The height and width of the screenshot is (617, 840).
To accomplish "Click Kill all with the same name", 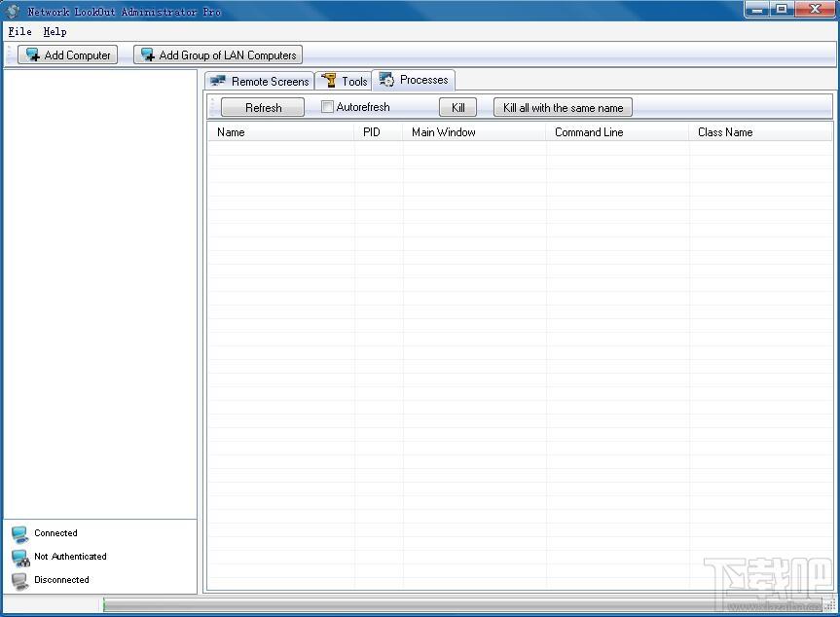I will [563, 107].
